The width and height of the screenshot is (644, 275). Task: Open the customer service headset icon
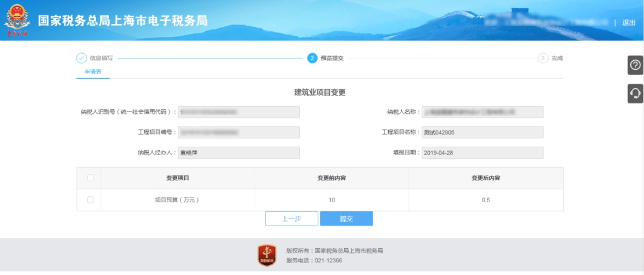pos(635,93)
